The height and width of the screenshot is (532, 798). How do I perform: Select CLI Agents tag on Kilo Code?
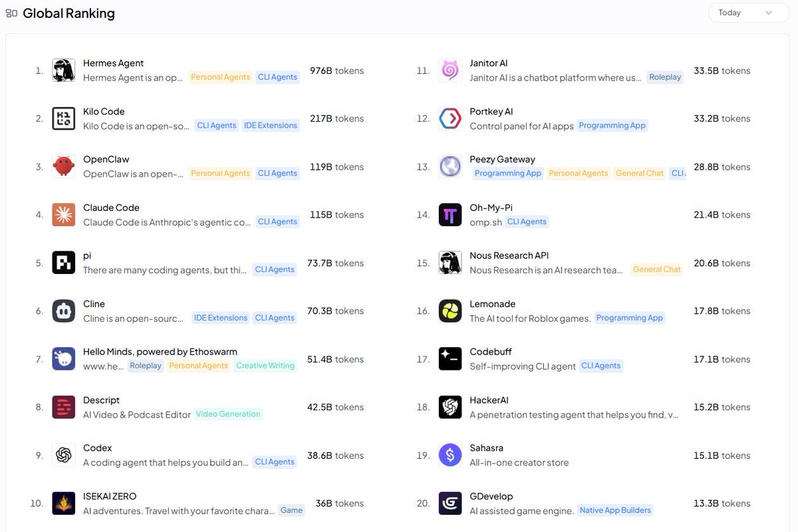[x=217, y=125]
